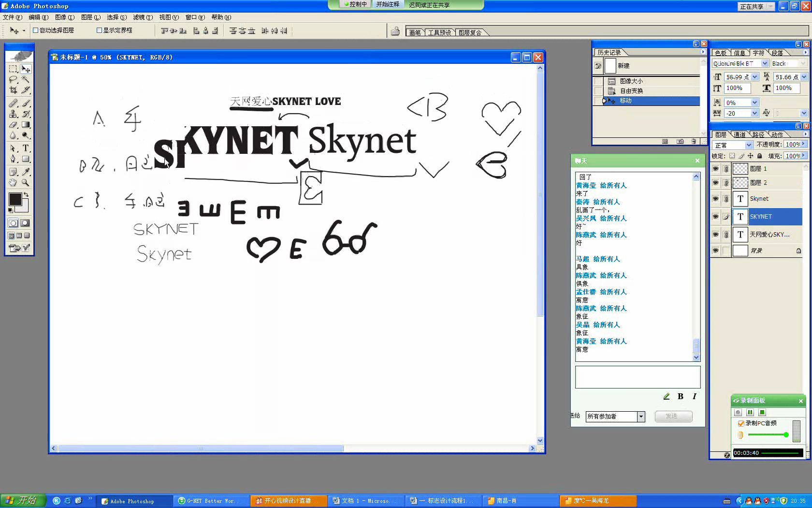
Task: Select the Crop tool
Action: pyautogui.click(x=13, y=90)
